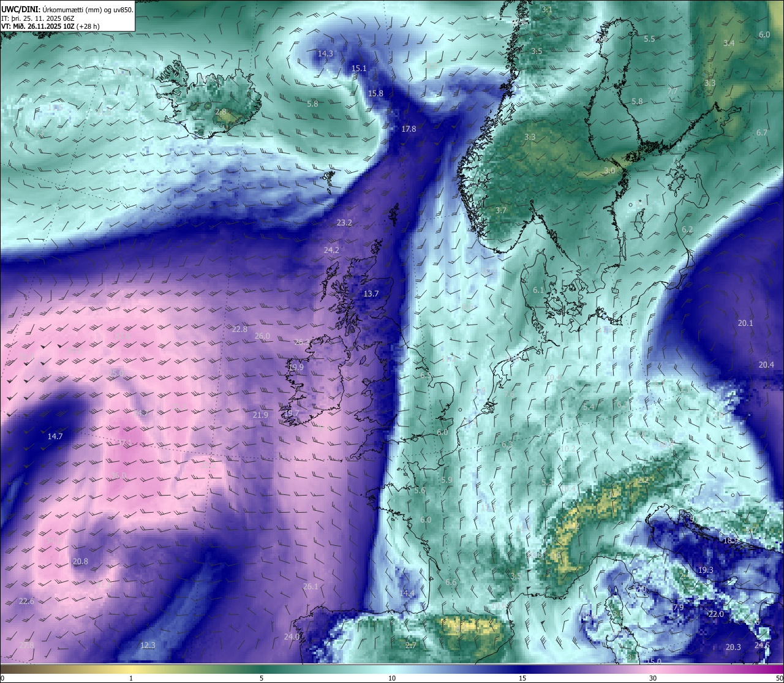Click the 21.9 value southwest of Ireland
Screen dimensions: 784x683
(260, 415)
